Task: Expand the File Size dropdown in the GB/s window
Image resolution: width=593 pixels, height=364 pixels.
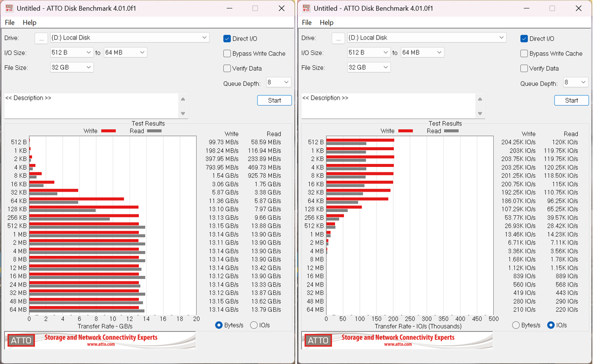Action: click(72, 67)
